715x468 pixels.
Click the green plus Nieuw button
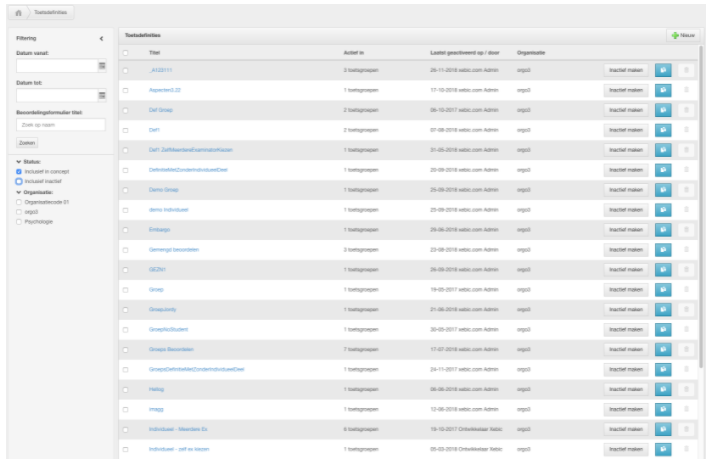click(x=683, y=35)
